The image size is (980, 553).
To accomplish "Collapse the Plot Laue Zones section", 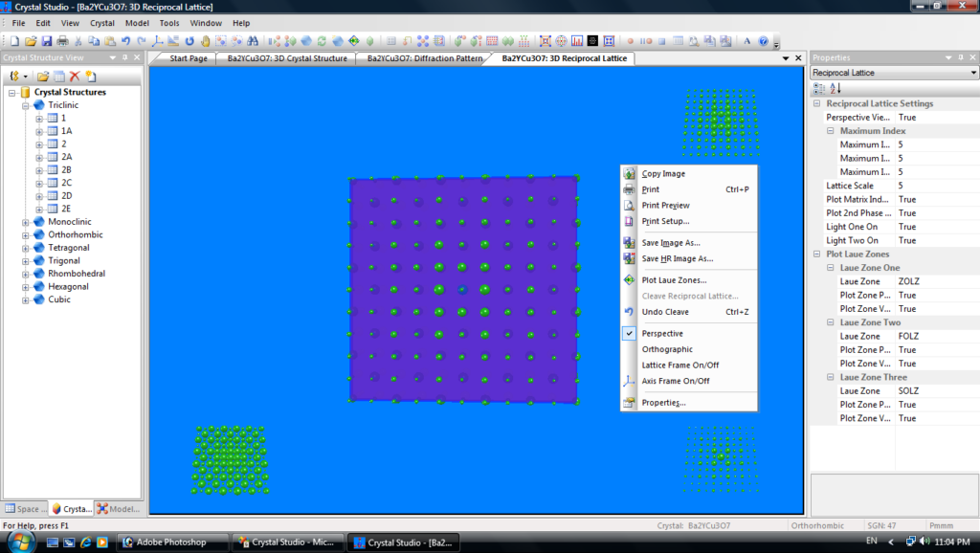I will coord(817,254).
